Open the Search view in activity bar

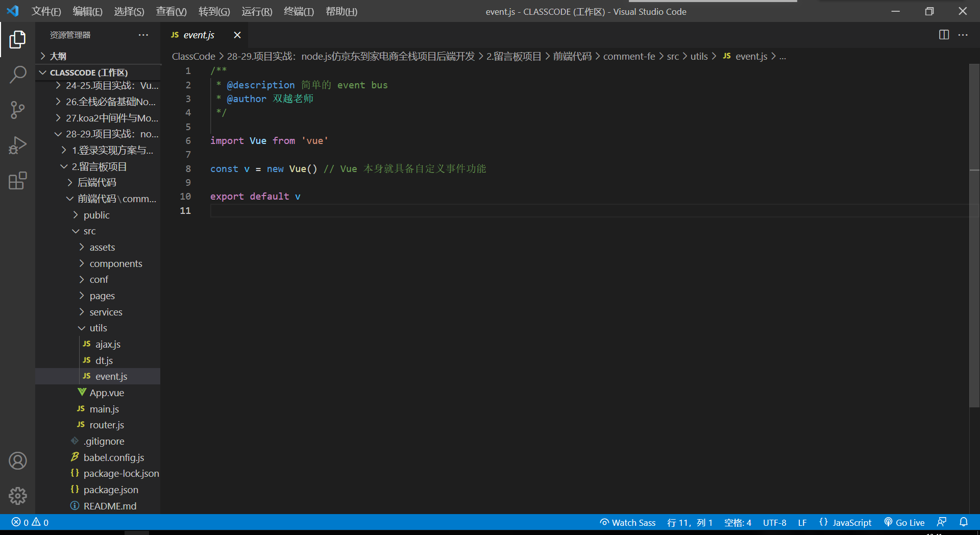coord(17,75)
